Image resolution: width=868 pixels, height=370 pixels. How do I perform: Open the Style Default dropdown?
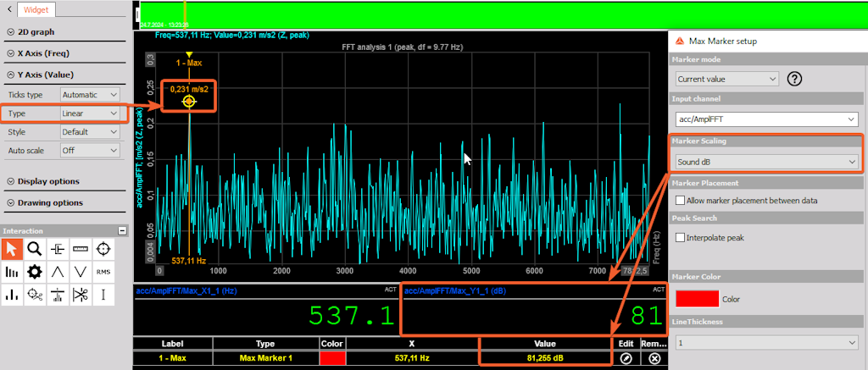point(90,132)
